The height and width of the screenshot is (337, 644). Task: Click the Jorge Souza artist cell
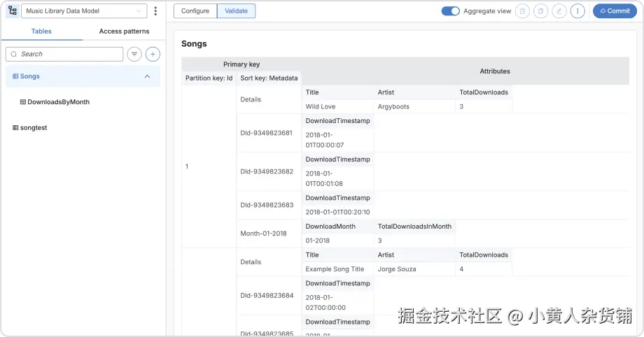(x=415, y=269)
